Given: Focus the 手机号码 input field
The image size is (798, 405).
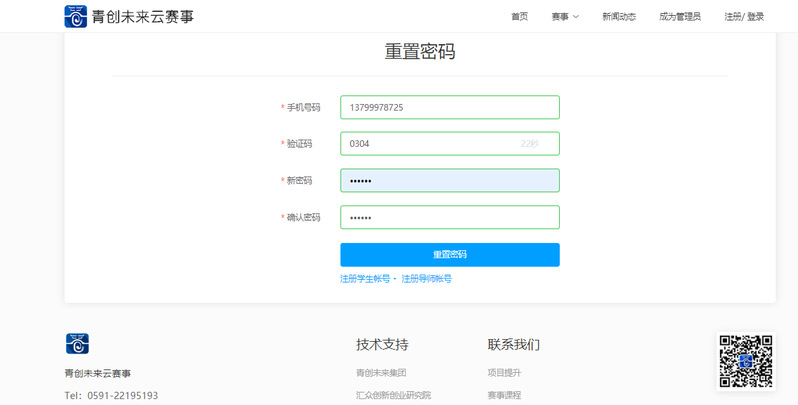Looking at the screenshot, I should pyautogui.click(x=449, y=107).
